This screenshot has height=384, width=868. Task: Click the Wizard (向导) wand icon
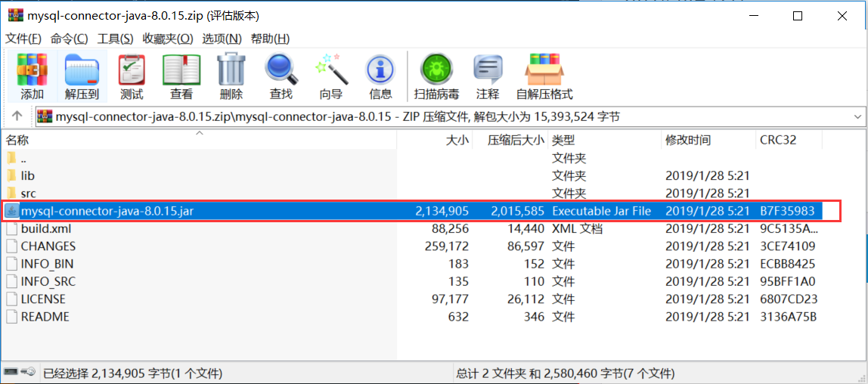[x=330, y=69]
